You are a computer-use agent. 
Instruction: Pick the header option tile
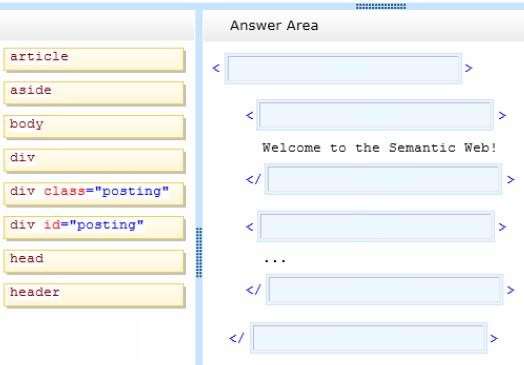(94, 295)
